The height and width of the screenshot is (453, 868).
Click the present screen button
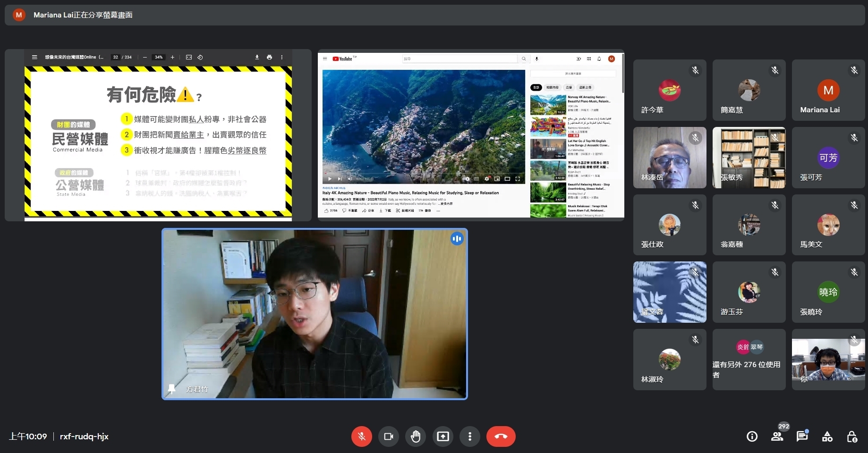[x=443, y=436]
